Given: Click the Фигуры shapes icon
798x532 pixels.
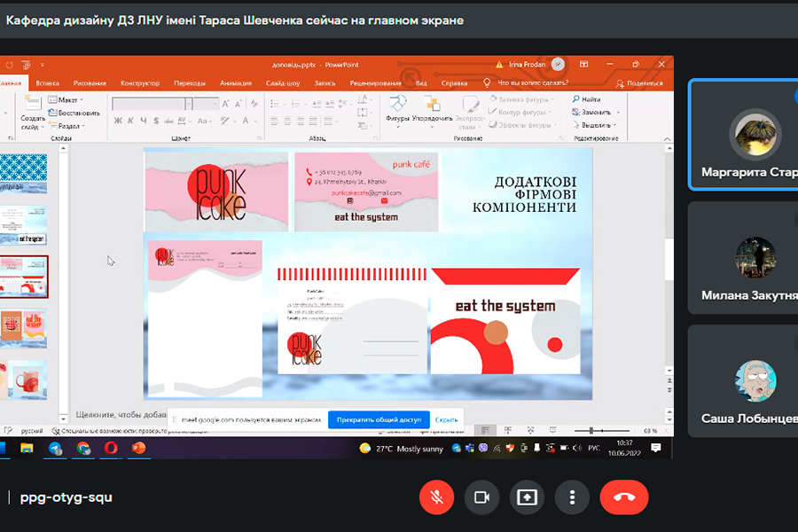Looking at the screenshot, I should point(397,107).
